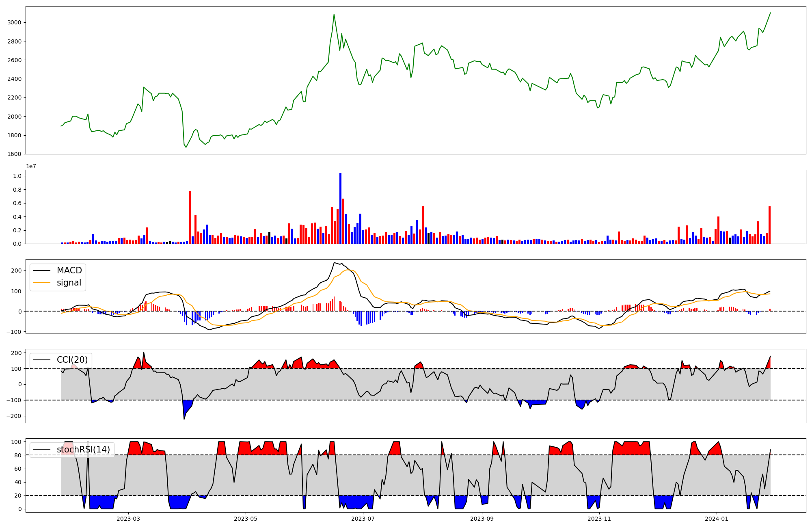Click the stochRSI(14) legend label
This screenshot has width=812, height=528.
[x=83, y=450]
